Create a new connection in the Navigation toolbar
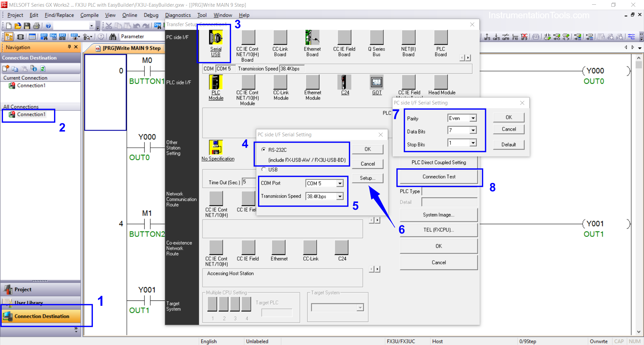The height and width of the screenshot is (345, 644). pyautogui.click(x=6, y=68)
